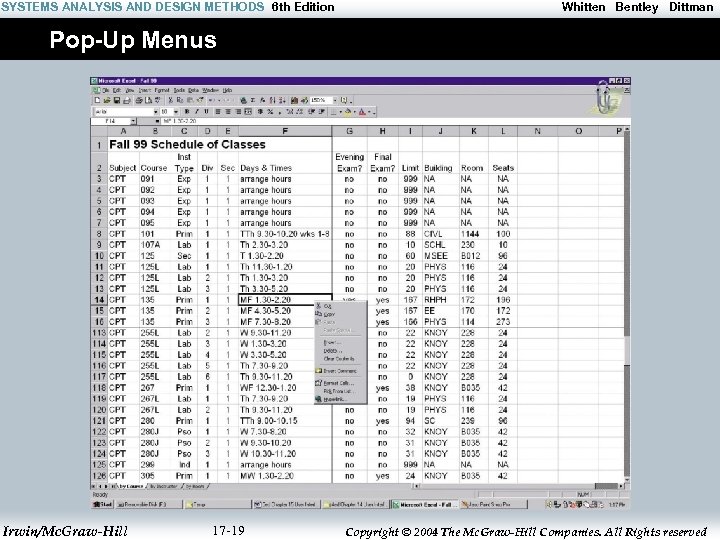The height and width of the screenshot is (540, 720).
Task: Choose Clear Contents in pop-up menu
Action: click(x=341, y=359)
